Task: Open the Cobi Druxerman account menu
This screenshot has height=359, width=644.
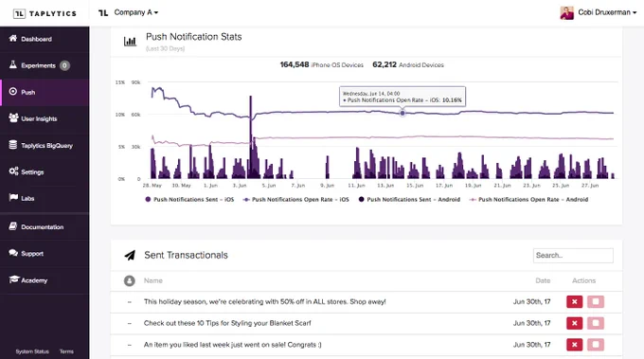Action: point(599,12)
